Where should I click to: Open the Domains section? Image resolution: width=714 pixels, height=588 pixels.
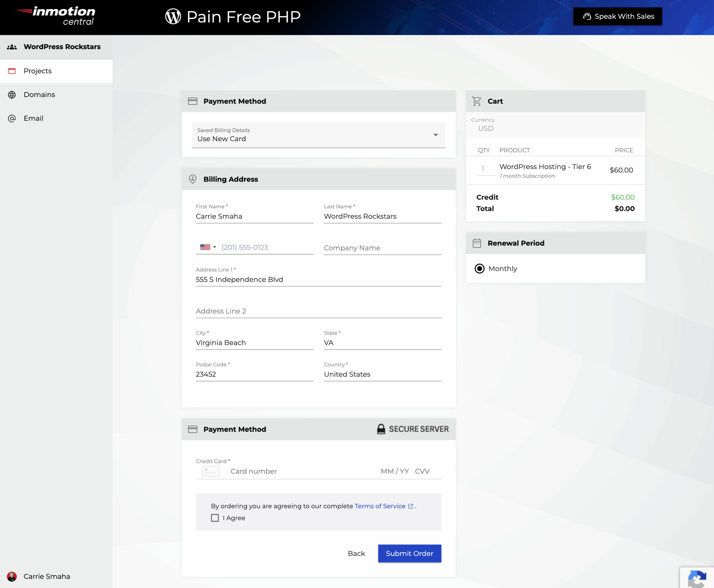tap(39, 95)
